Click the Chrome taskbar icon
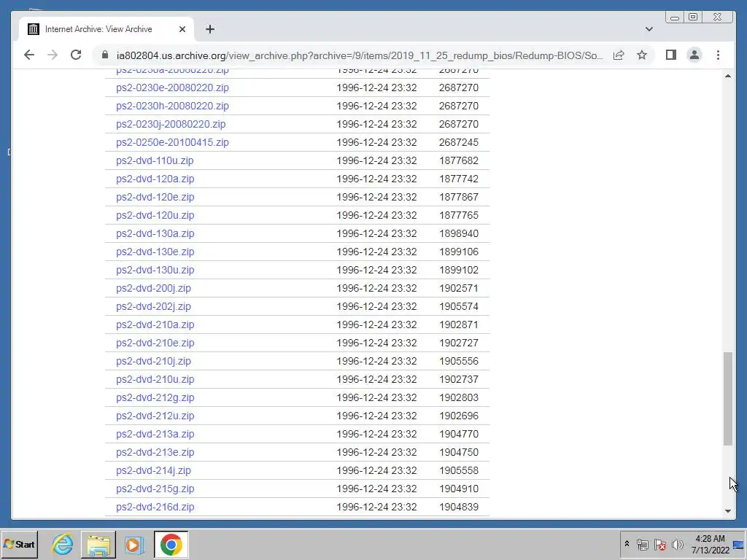This screenshot has height=560, width=747. tap(171, 544)
